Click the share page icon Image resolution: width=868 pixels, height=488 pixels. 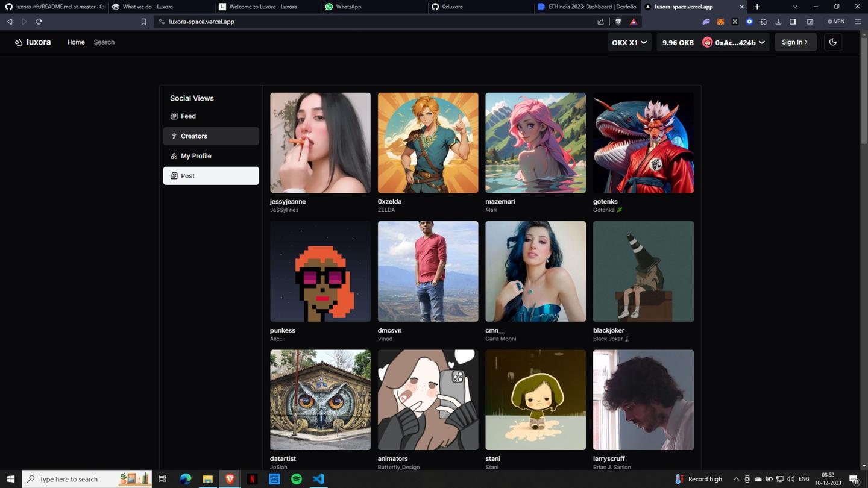click(601, 22)
